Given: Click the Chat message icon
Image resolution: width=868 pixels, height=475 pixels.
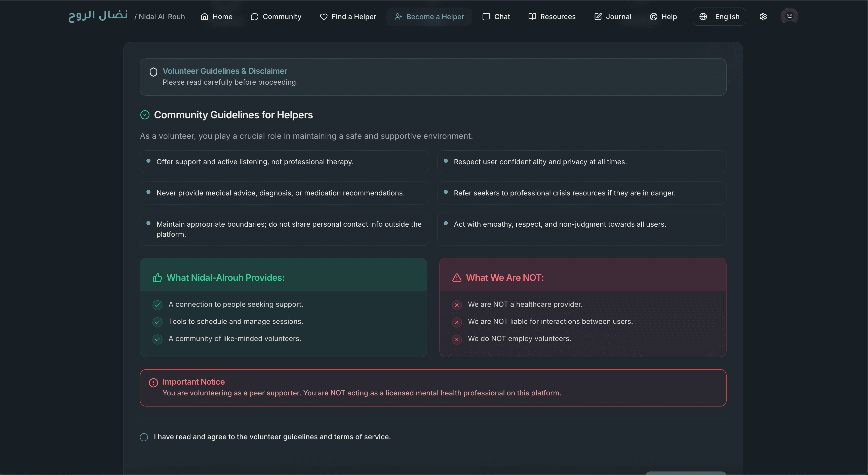Looking at the screenshot, I should click(486, 17).
